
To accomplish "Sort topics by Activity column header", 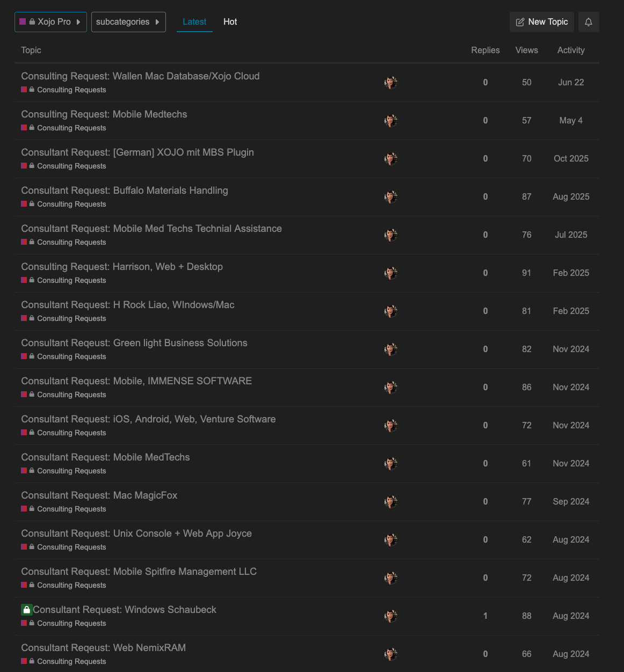I will [x=571, y=50].
